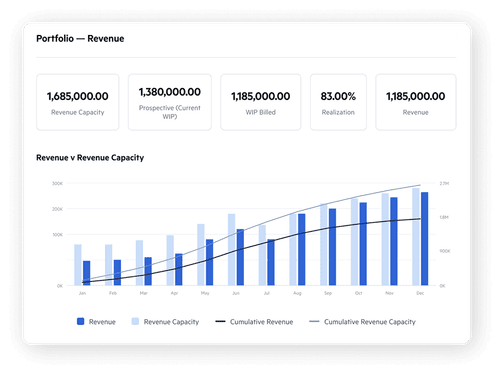This screenshot has width=500, height=374.
Task: Click the Jun dark blue Revenue bar
Action: click(x=240, y=257)
